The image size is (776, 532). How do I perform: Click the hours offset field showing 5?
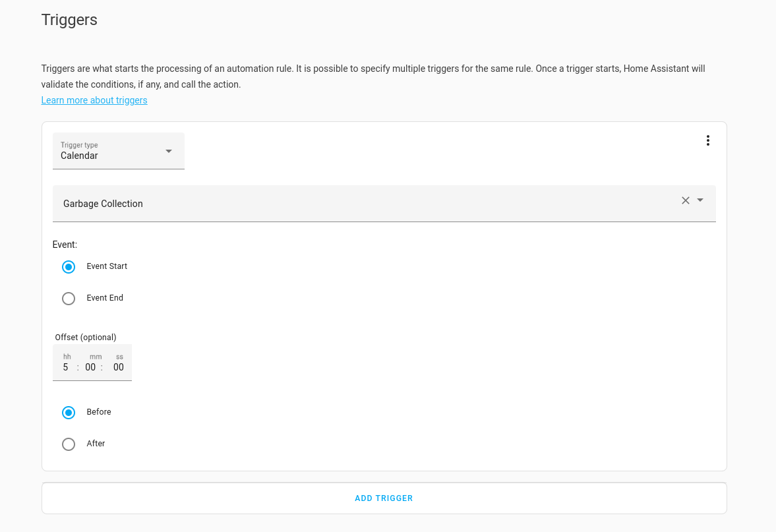[65, 367]
